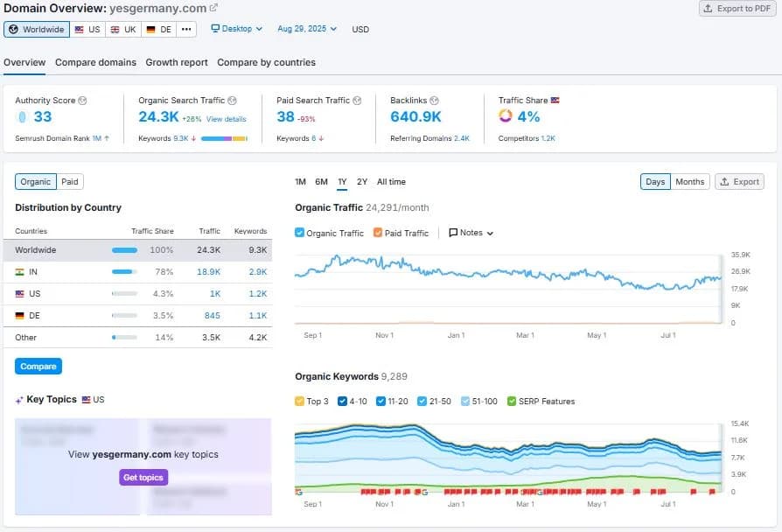Click the Authority Score info icon
The width and height of the screenshot is (782, 532).
tap(82, 101)
